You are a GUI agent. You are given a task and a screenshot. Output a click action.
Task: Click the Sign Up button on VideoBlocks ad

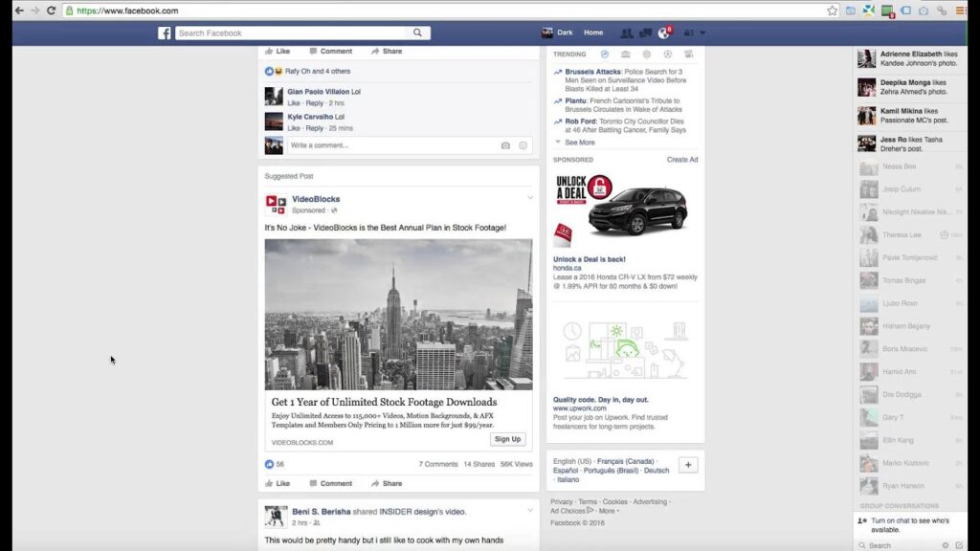[507, 439]
